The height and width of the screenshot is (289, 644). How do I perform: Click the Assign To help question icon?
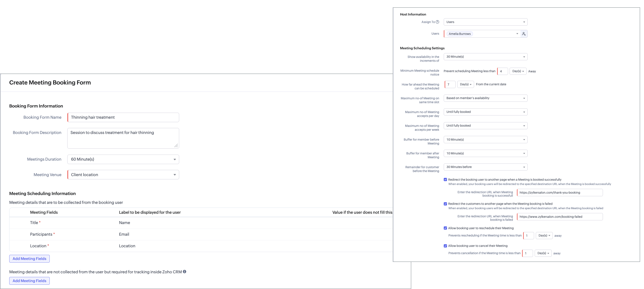click(x=437, y=22)
